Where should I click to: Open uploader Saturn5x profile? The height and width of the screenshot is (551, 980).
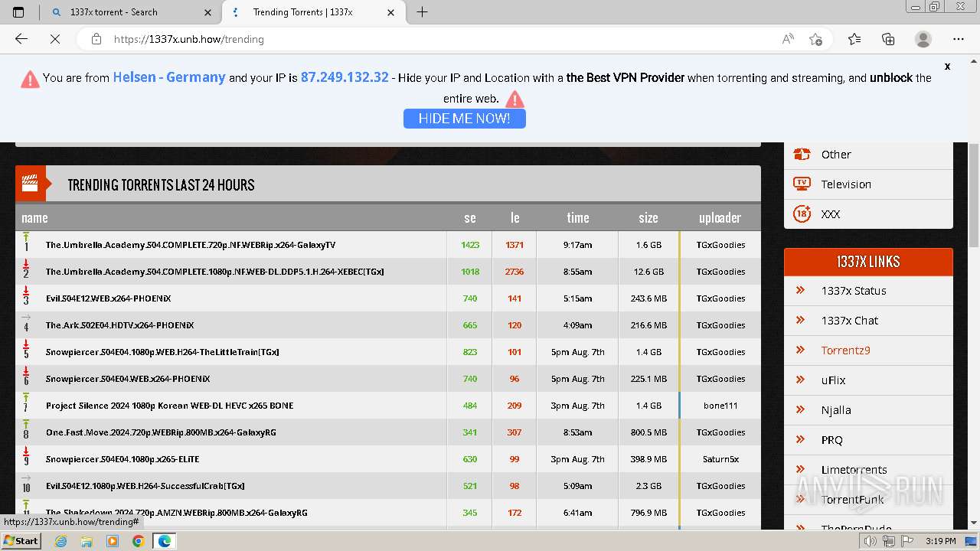(x=720, y=459)
